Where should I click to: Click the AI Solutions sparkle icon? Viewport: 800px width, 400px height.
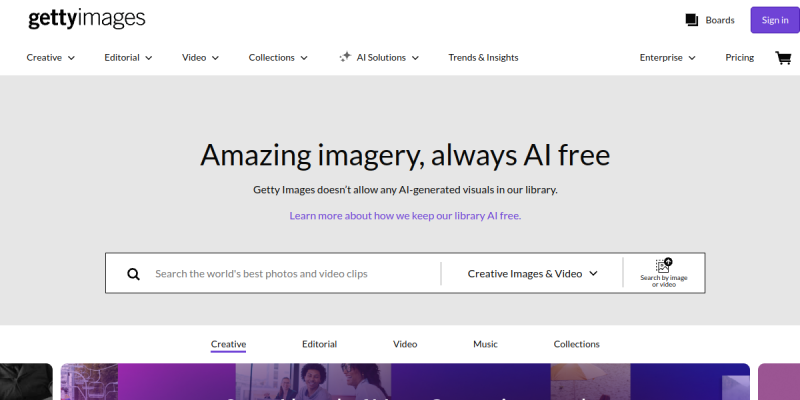[345, 57]
